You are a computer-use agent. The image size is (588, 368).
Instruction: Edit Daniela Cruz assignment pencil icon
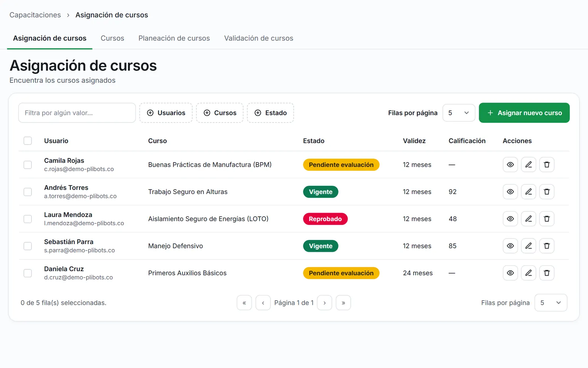click(528, 273)
